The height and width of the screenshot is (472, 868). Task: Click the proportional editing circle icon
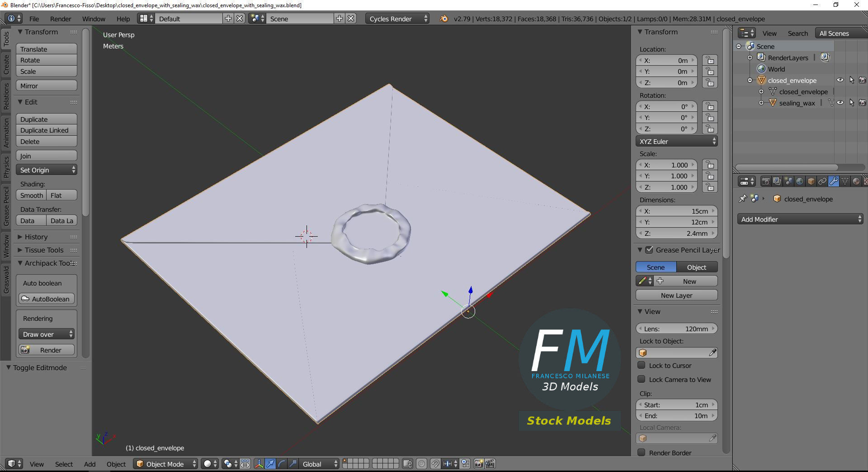(x=421, y=464)
